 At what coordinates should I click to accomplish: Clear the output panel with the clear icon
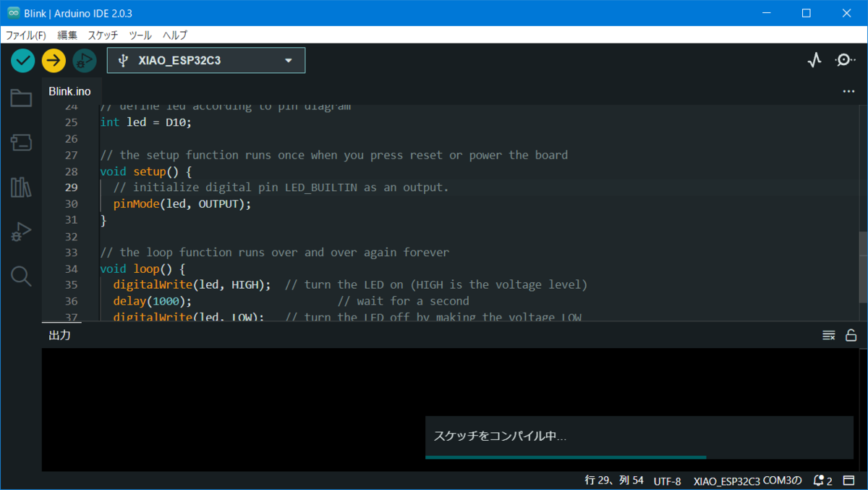(829, 335)
